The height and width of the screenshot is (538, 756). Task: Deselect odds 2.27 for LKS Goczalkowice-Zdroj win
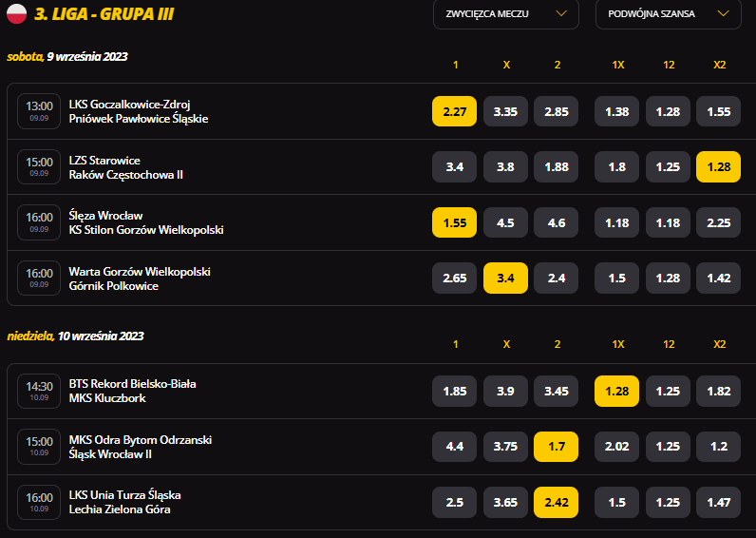point(454,111)
